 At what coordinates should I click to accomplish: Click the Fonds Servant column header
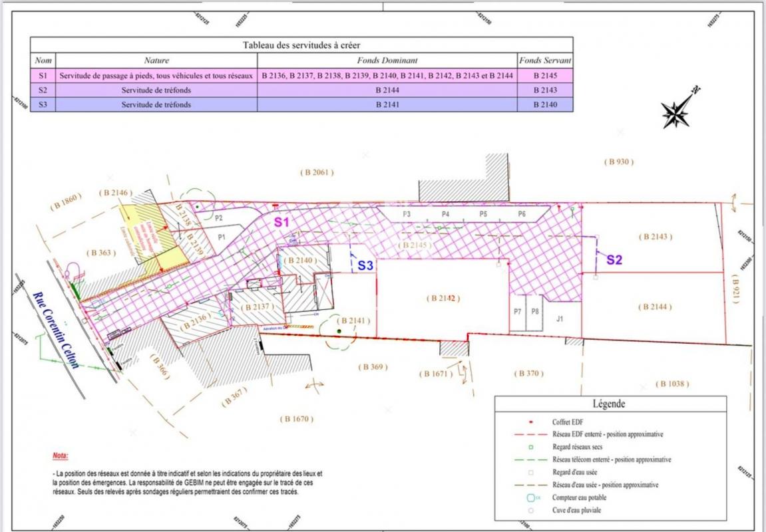click(x=545, y=61)
